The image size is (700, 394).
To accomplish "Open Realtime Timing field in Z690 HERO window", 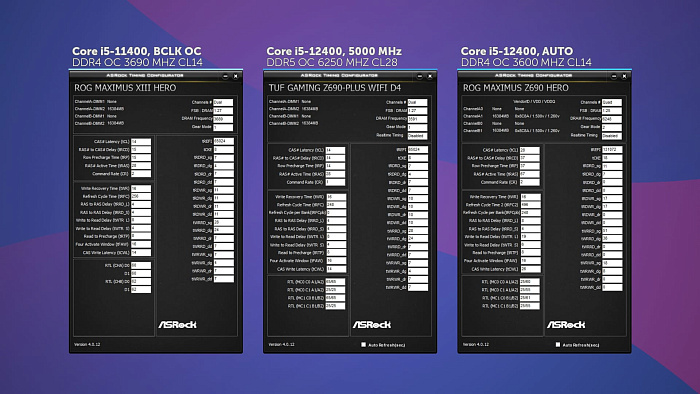I will click(x=612, y=136).
